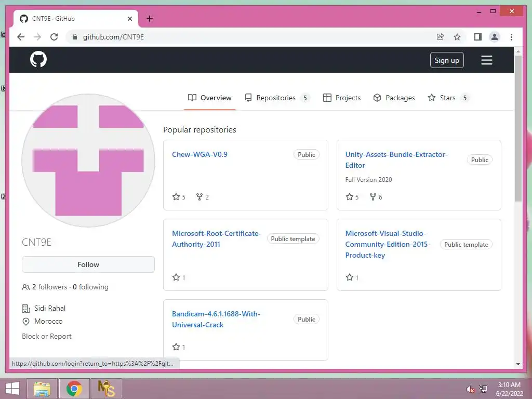Click the star icon on Chew-WGA-V0.9 card
This screenshot has width=532, height=399.
[176, 197]
